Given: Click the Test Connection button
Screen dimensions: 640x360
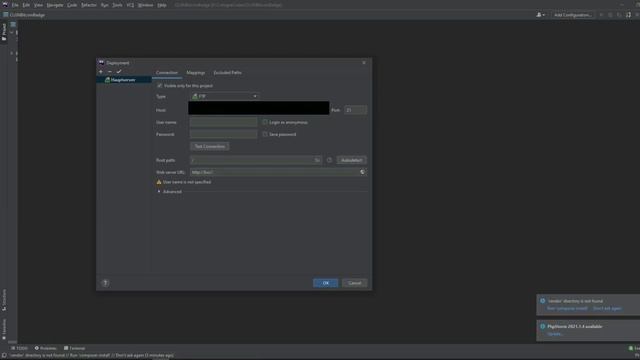Looking at the screenshot, I should pos(209,146).
